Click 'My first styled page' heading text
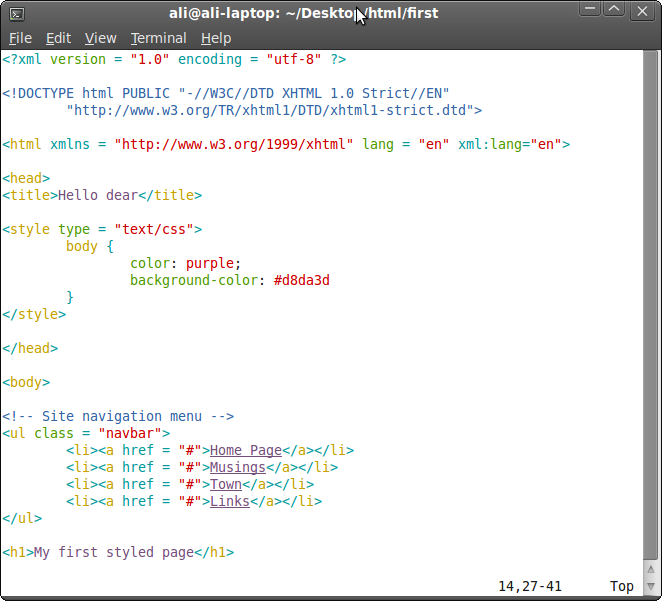The width and height of the screenshot is (662, 601). click(x=114, y=552)
